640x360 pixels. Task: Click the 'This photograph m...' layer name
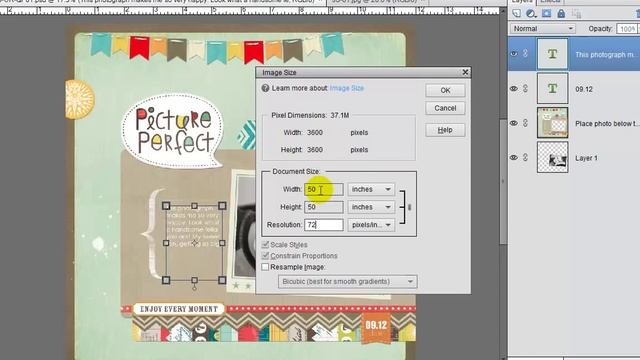pos(606,55)
